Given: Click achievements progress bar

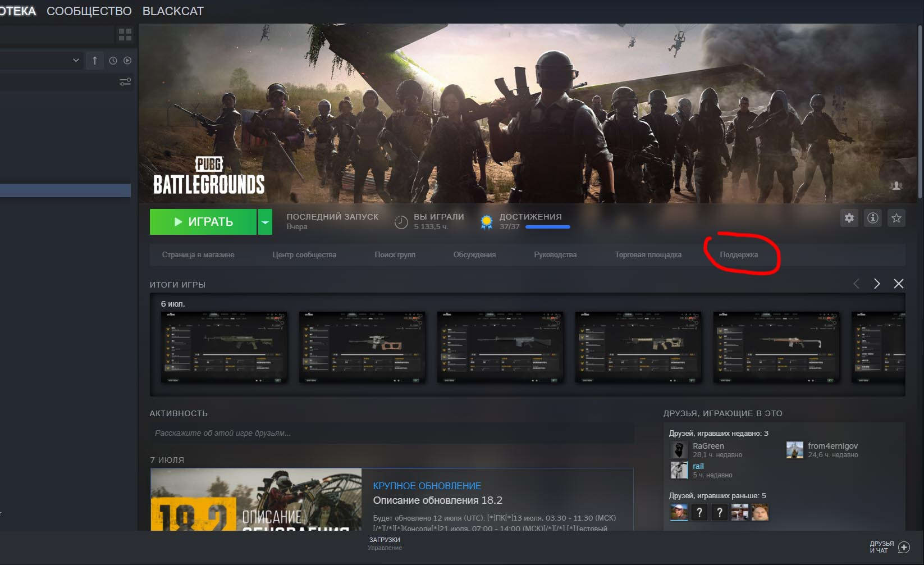Looking at the screenshot, I should [x=547, y=227].
